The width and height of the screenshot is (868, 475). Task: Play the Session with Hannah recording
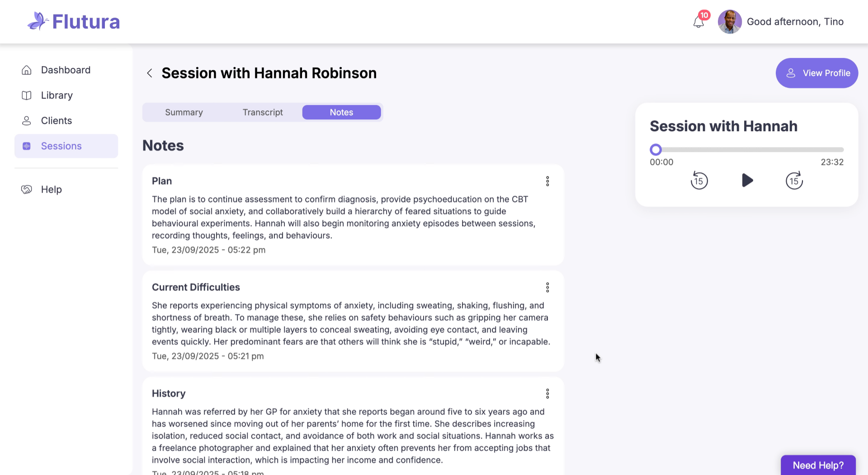(747, 180)
